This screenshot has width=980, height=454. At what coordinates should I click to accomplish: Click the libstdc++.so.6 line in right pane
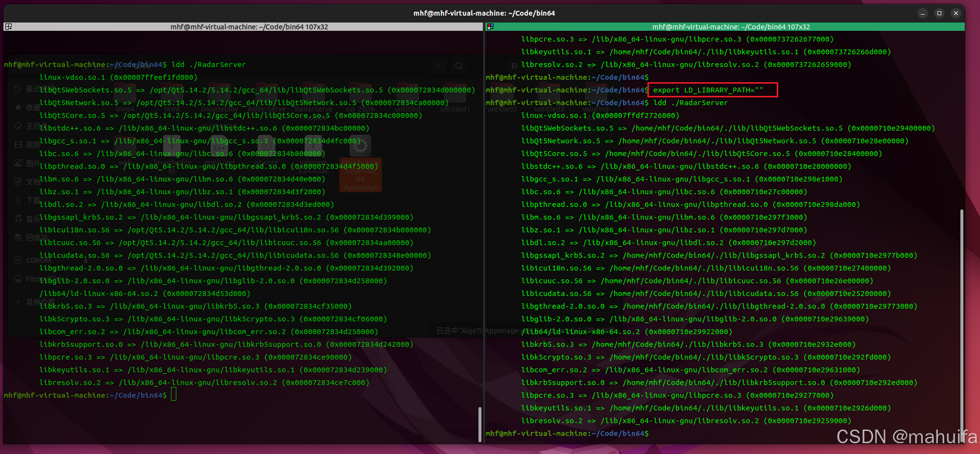click(x=686, y=166)
